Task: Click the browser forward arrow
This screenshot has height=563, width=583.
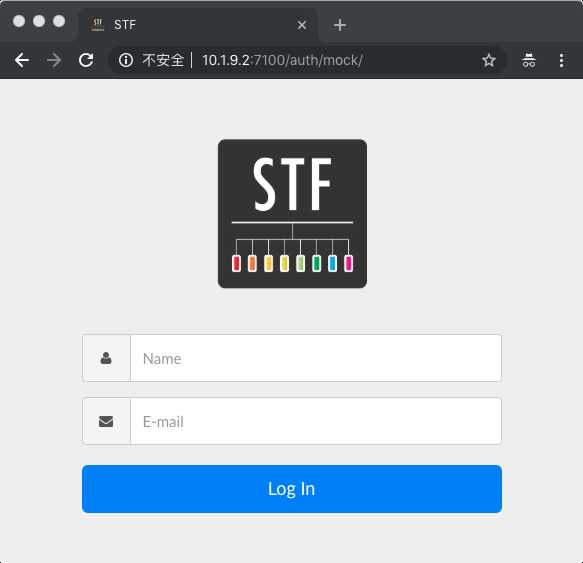Action: (x=54, y=60)
